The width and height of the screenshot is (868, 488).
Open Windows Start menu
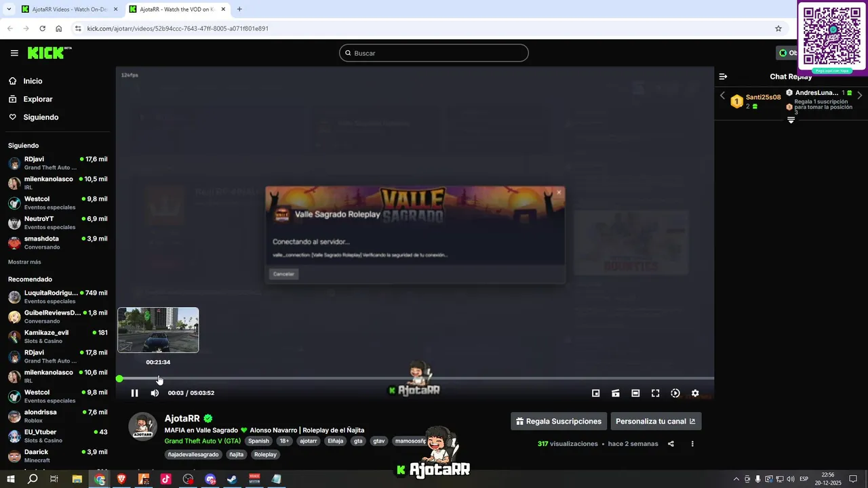(11, 479)
